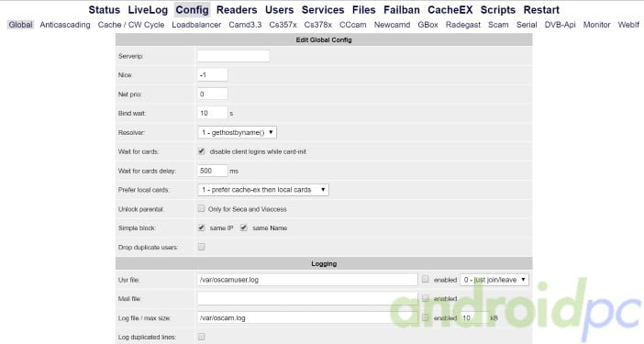Click the Usr file path field

307,280
